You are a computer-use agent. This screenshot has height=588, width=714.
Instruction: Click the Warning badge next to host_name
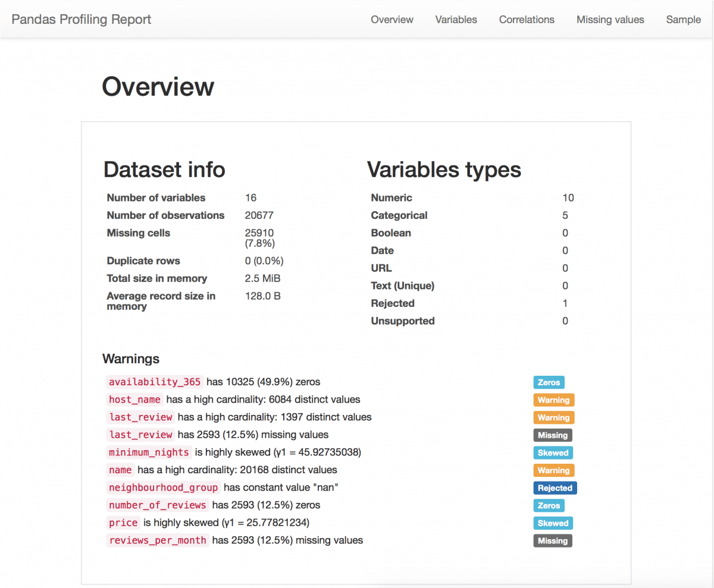click(x=553, y=400)
